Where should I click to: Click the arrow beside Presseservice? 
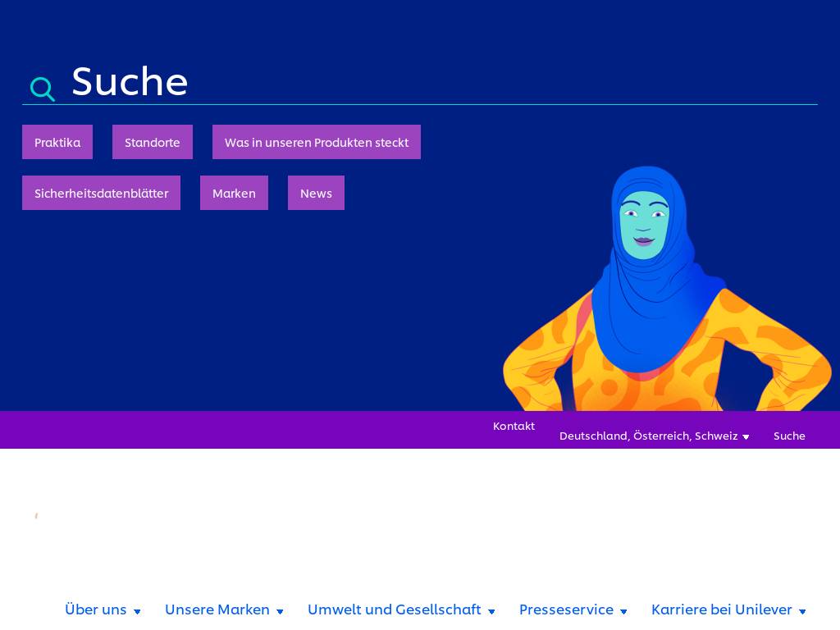coord(623,611)
